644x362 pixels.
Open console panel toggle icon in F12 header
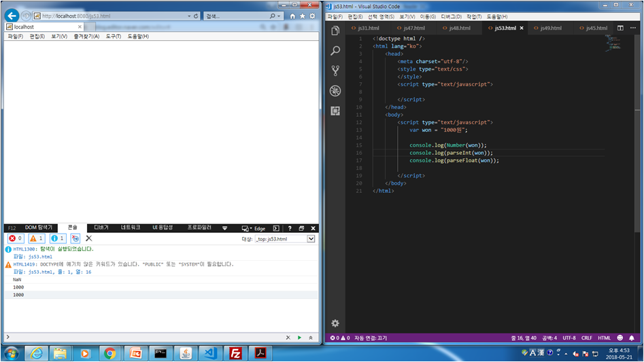click(x=276, y=228)
